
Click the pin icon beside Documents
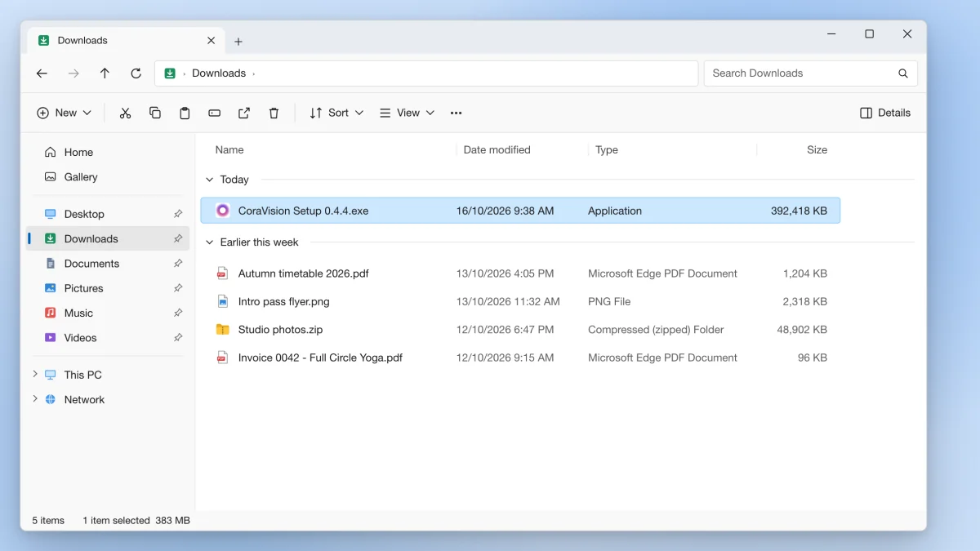point(178,264)
